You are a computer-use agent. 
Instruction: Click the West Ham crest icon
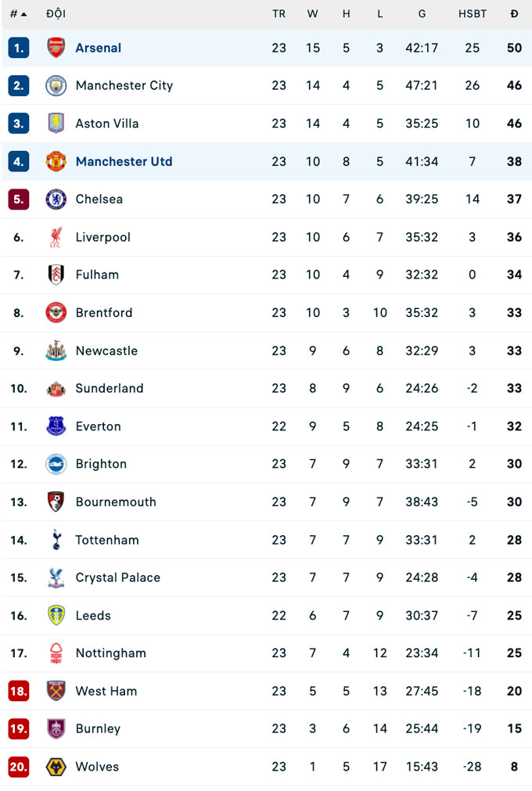tap(56, 691)
